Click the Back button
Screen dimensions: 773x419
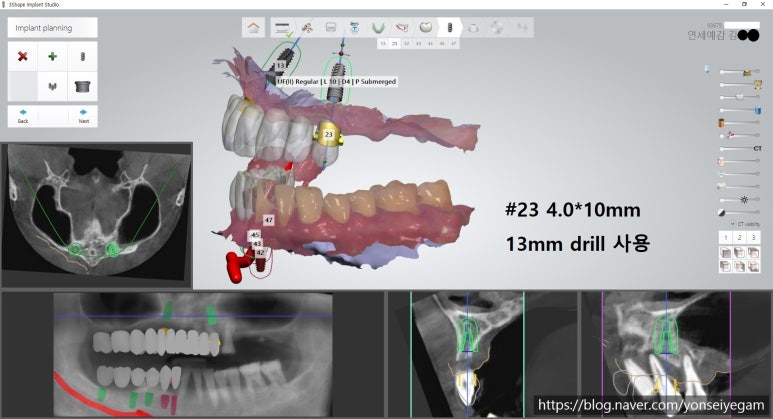point(22,115)
